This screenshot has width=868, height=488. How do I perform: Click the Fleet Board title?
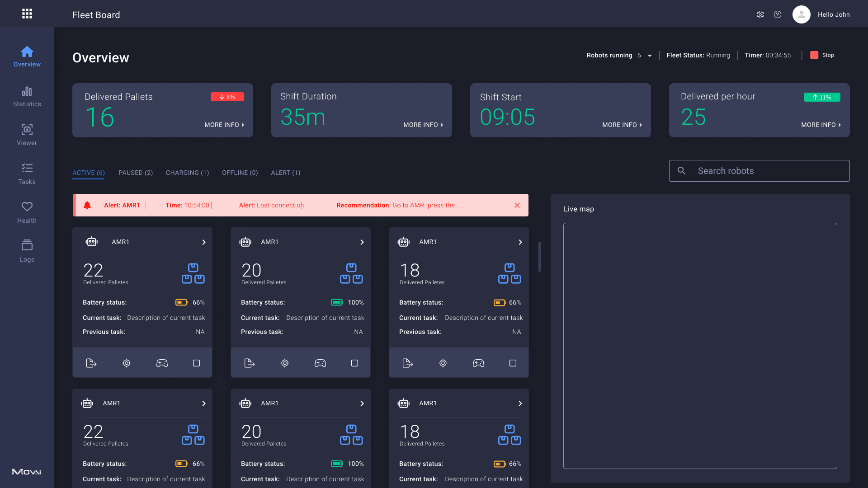coord(96,15)
